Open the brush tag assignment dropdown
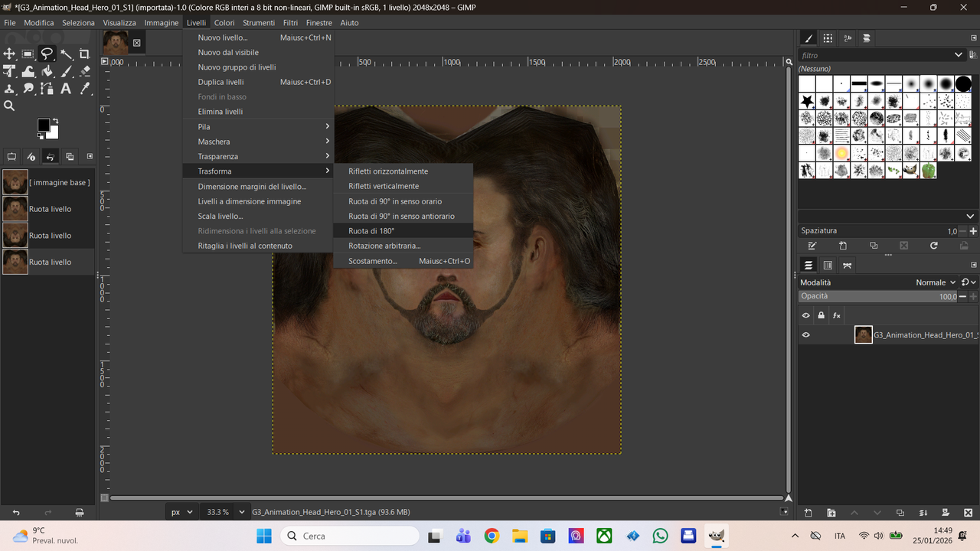This screenshot has height=551, width=980. point(971,217)
